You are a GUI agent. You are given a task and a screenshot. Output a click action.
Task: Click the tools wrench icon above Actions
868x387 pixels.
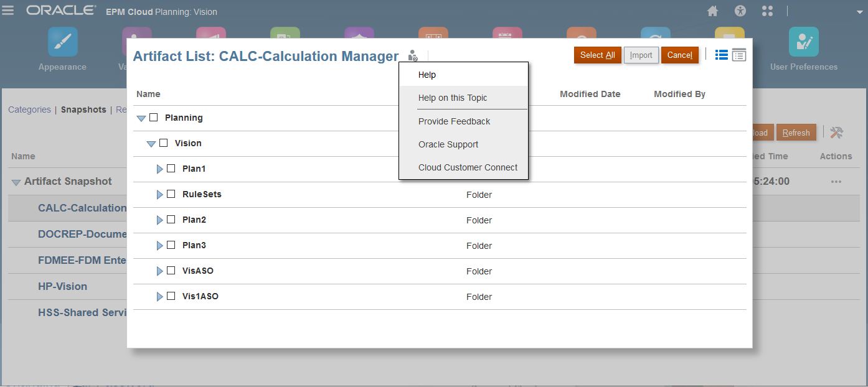point(836,132)
